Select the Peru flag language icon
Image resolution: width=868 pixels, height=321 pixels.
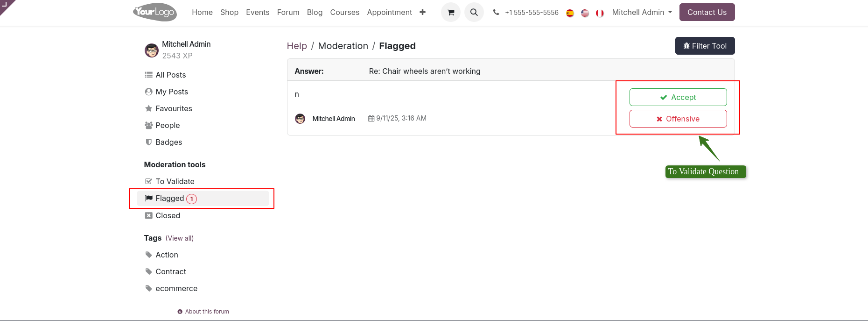(600, 13)
